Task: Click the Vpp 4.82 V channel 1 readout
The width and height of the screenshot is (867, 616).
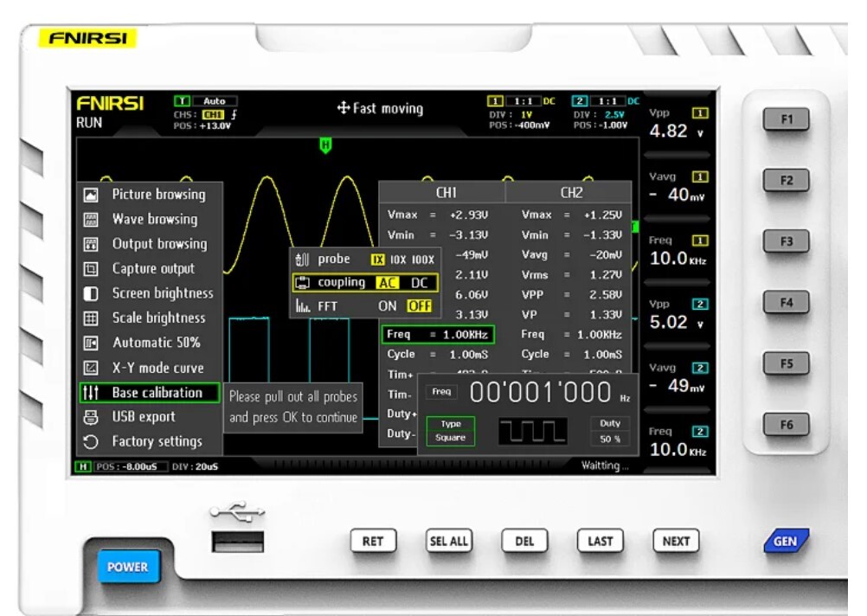Action: coord(679,124)
